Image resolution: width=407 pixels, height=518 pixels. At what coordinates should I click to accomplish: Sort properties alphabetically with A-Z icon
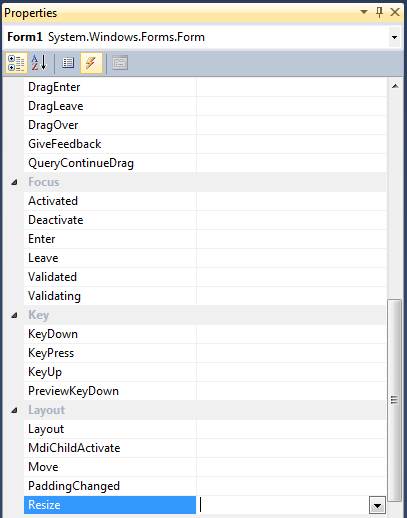39,63
